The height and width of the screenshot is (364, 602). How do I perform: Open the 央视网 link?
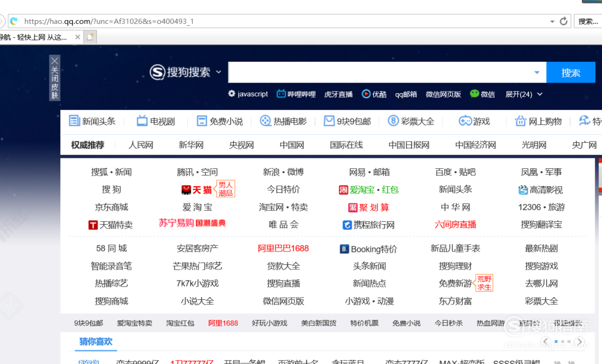pos(241,145)
